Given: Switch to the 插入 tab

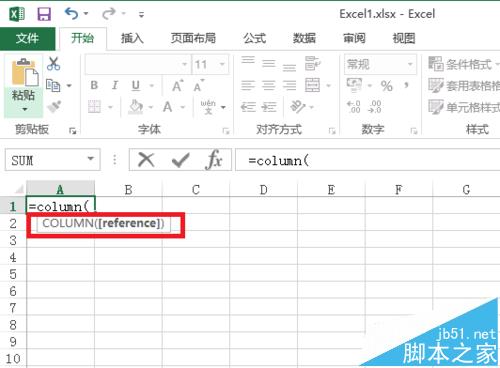Looking at the screenshot, I should pos(132,38).
